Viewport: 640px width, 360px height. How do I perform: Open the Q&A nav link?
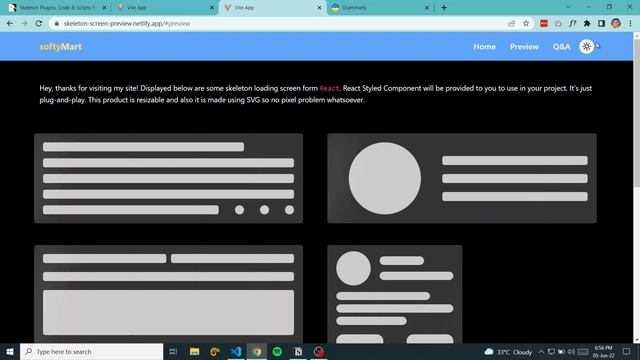(561, 47)
